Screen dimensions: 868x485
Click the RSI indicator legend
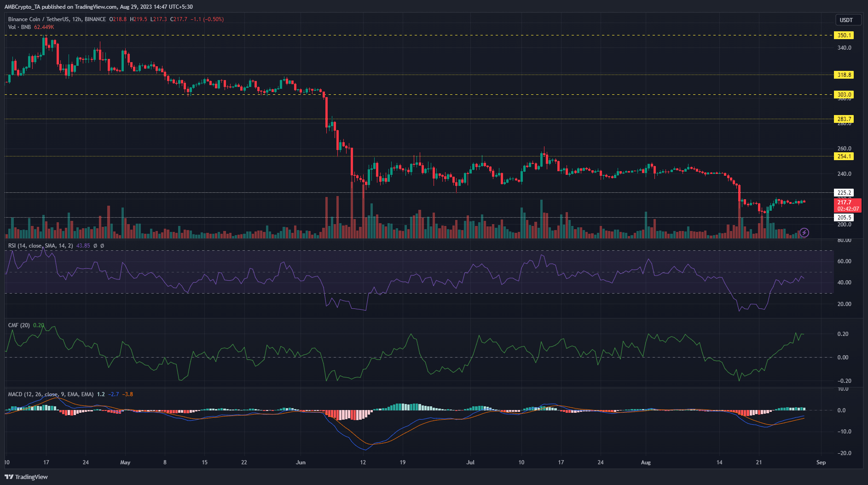pyautogui.click(x=41, y=246)
